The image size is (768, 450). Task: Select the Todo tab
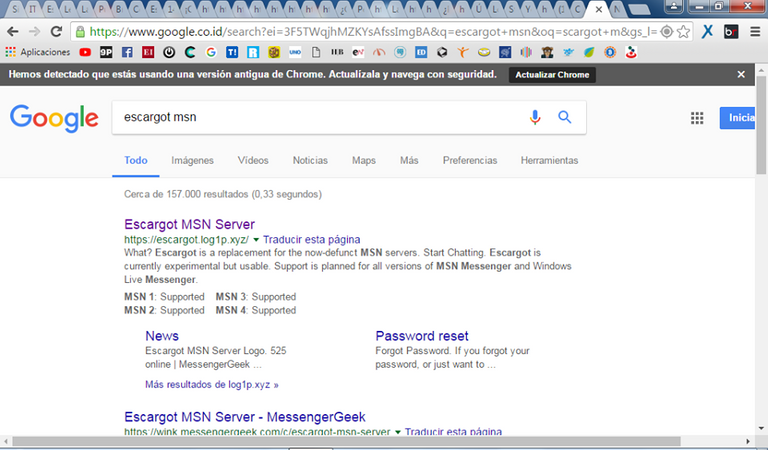click(x=136, y=161)
